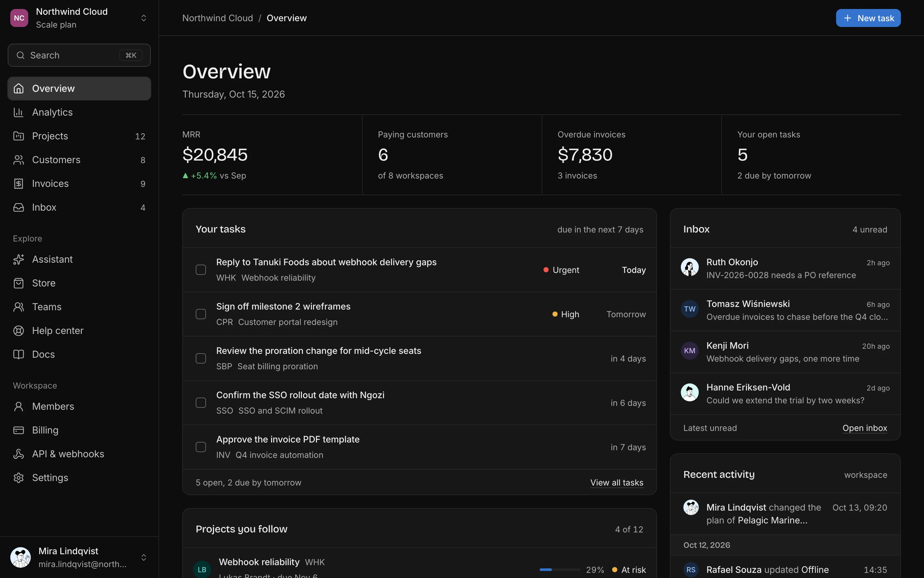This screenshot has width=924, height=578.
Task: Click the Assistant sparkle icon
Action: coord(18,259)
